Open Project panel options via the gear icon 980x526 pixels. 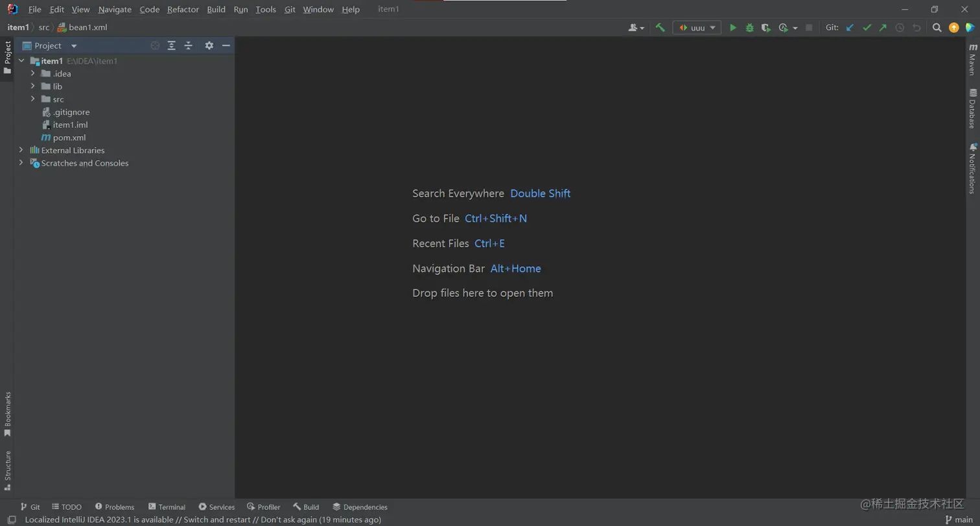click(x=209, y=45)
